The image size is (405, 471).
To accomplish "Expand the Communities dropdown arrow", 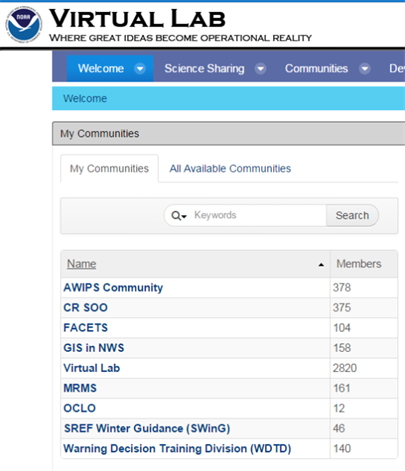I will pos(365,69).
